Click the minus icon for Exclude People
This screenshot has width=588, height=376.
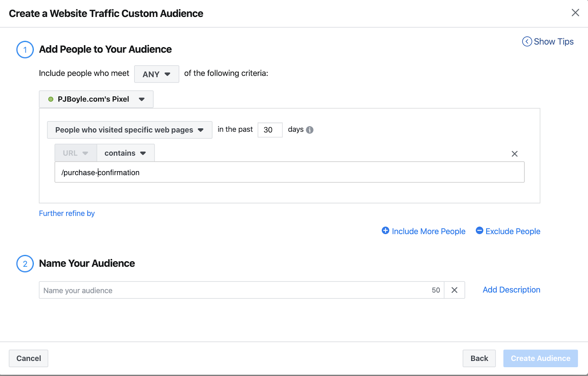click(x=479, y=231)
